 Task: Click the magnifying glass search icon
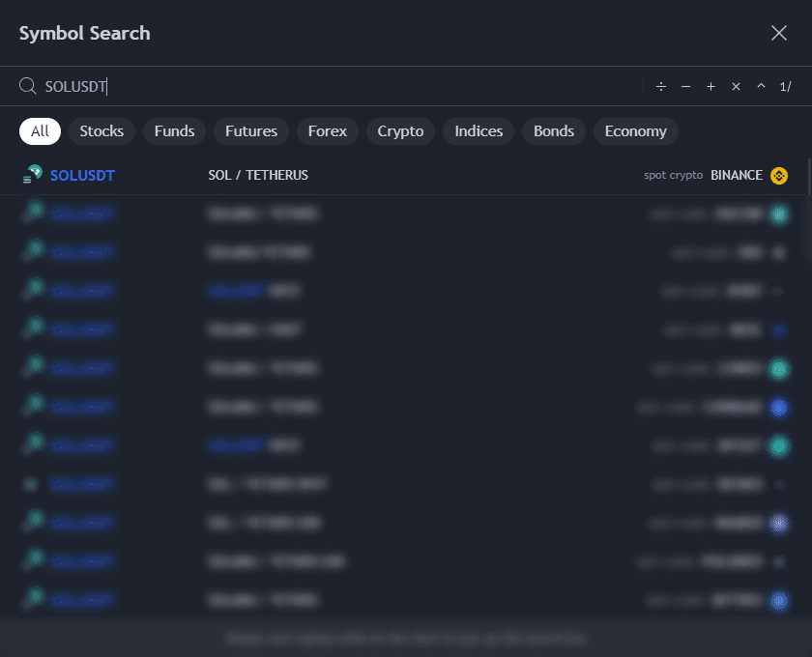click(28, 87)
